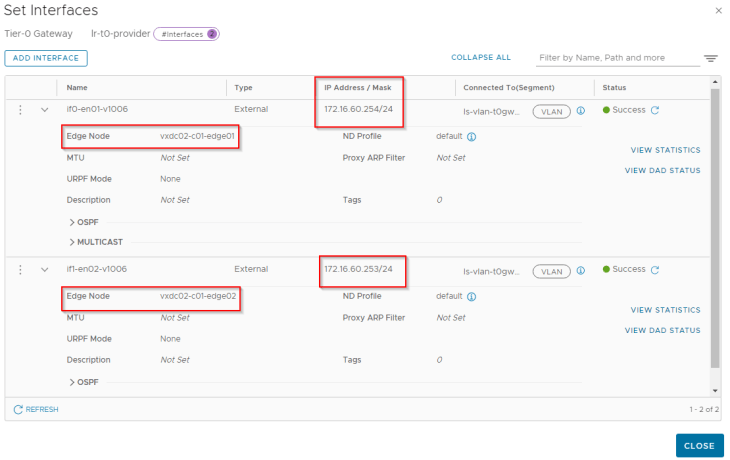The height and width of the screenshot is (460, 730).
Task: Refresh status of if1-en02-v1006 interface
Action: point(655,270)
